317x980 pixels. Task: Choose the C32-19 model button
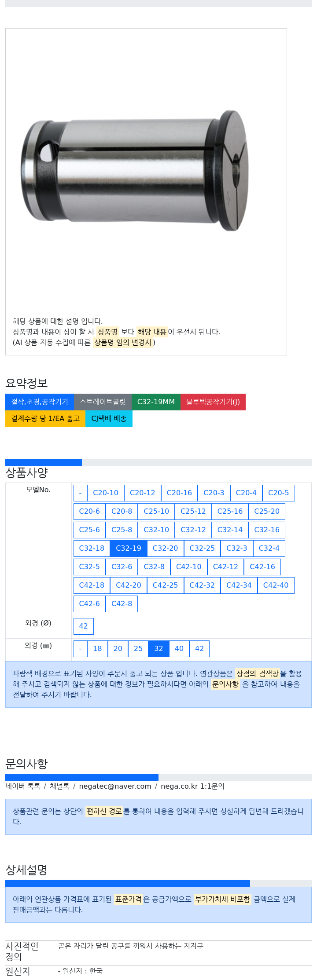129,549
